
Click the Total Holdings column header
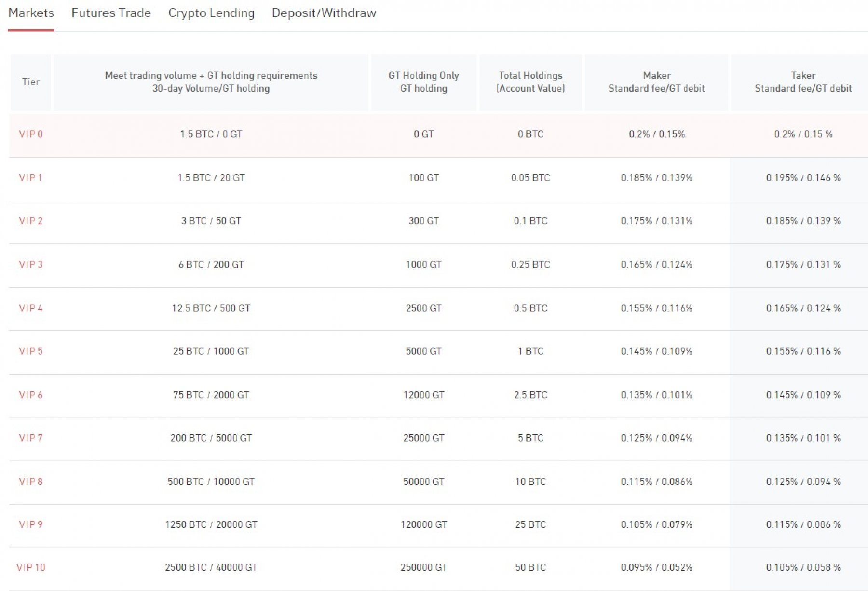(530, 82)
